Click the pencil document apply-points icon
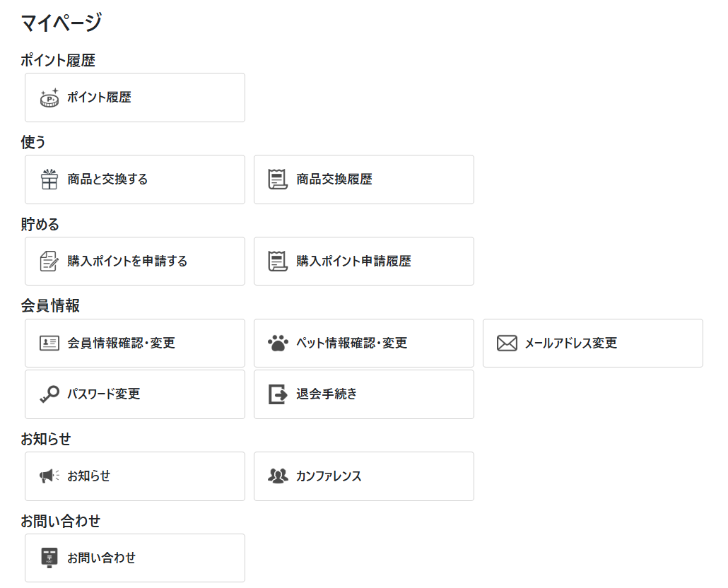Viewport: 728px width, 588px height. 49,261
